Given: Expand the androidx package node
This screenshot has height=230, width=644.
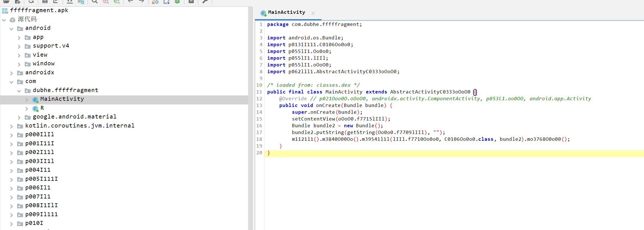Looking at the screenshot, I should click(12, 73).
